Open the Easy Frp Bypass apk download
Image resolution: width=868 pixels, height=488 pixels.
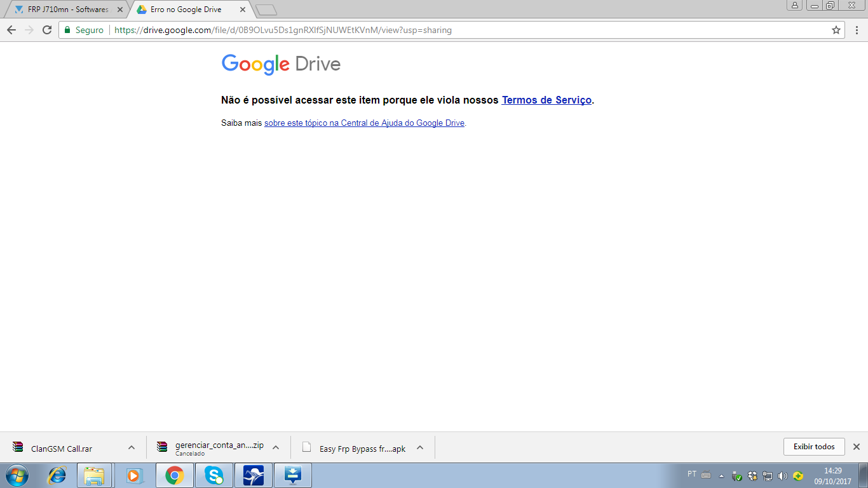(362, 449)
